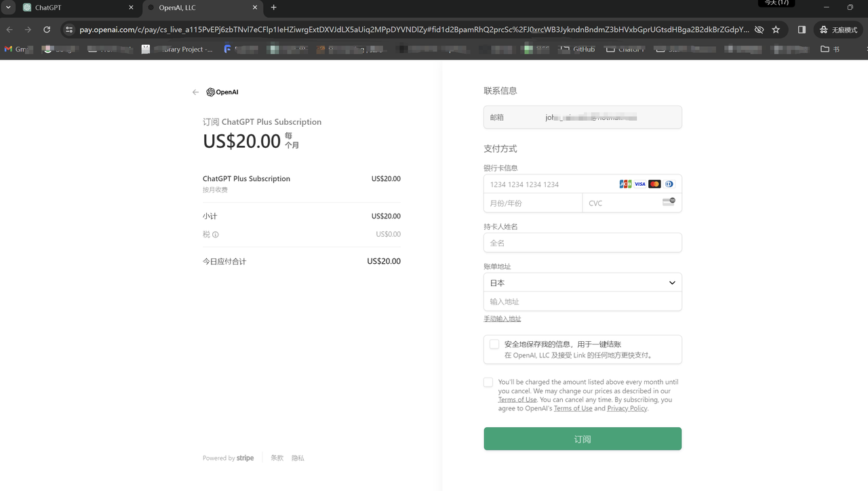Reload the page with refresh button

point(47,30)
